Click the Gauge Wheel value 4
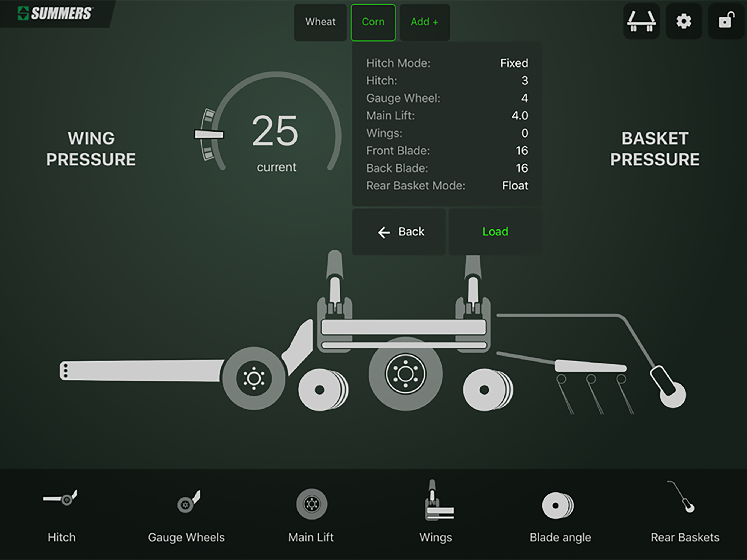 pyautogui.click(x=524, y=98)
